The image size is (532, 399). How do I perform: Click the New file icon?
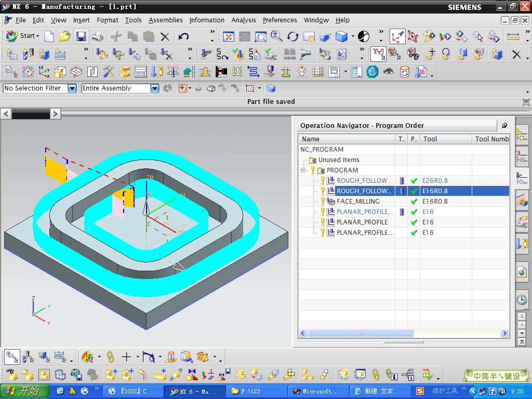[49, 36]
